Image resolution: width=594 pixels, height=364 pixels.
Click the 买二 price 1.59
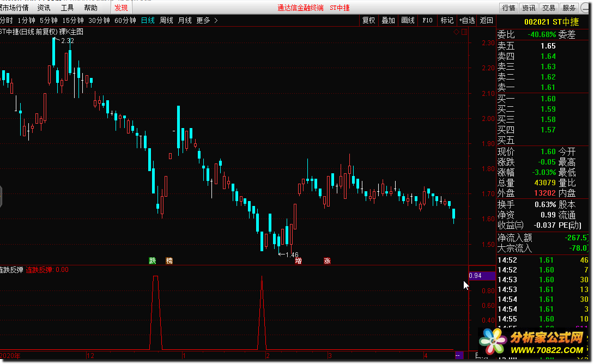548,109
